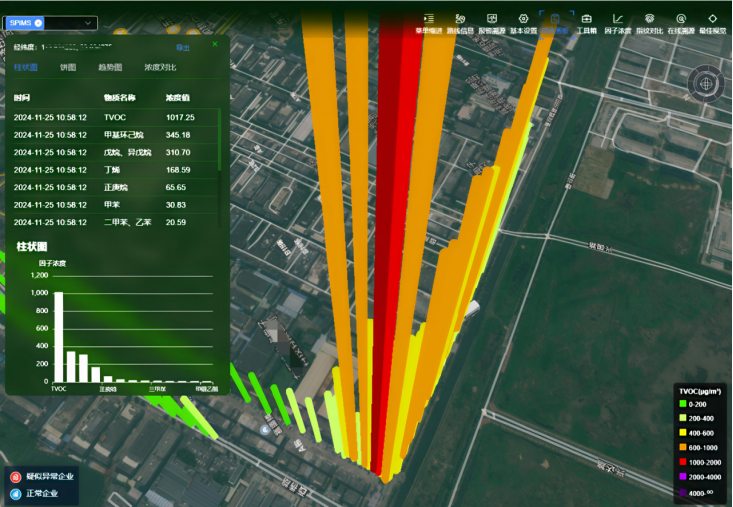Toggle 正常企业 legend marker
The image size is (733, 507).
click(x=16, y=494)
